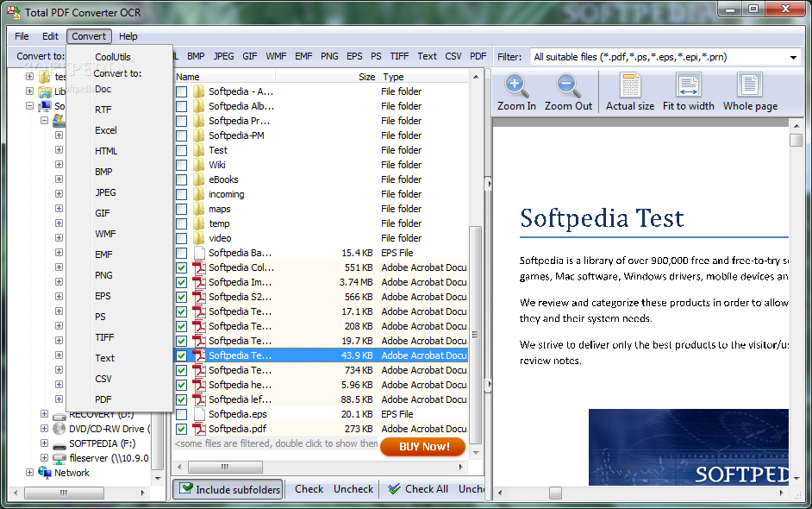
Task: Expand the DVD/CD-RW Drive node
Action: pos(44,429)
